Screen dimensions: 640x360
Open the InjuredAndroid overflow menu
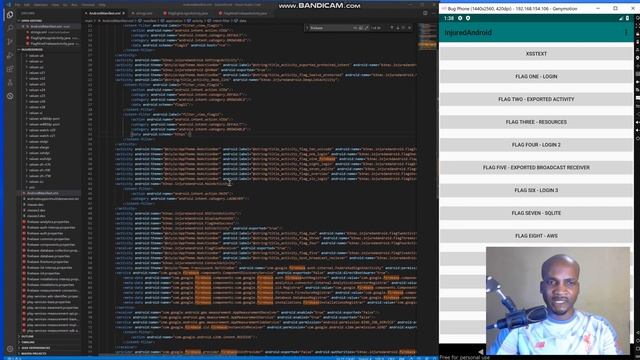[626, 32]
